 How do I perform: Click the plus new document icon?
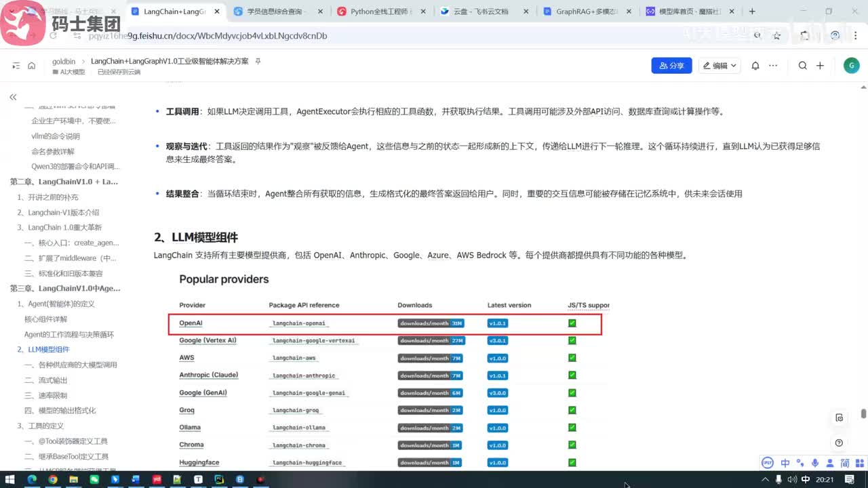(x=820, y=66)
